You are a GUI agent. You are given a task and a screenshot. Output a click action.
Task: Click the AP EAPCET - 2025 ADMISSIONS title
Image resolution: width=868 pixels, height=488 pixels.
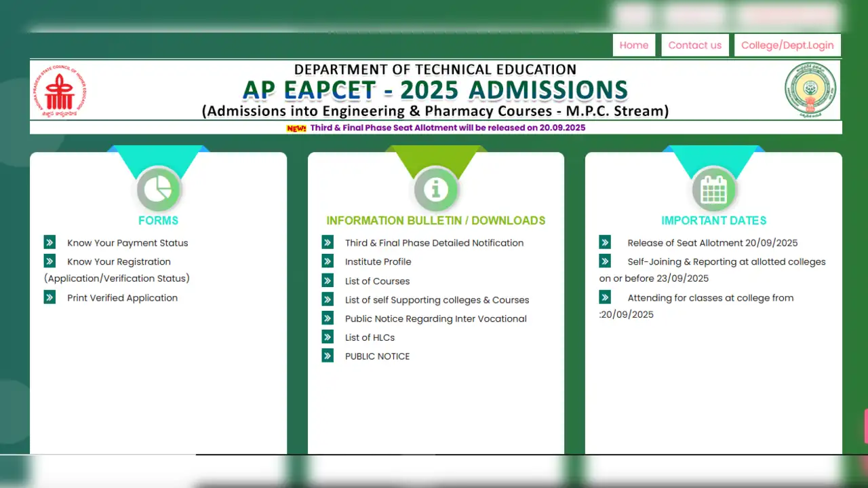click(435, 90)
